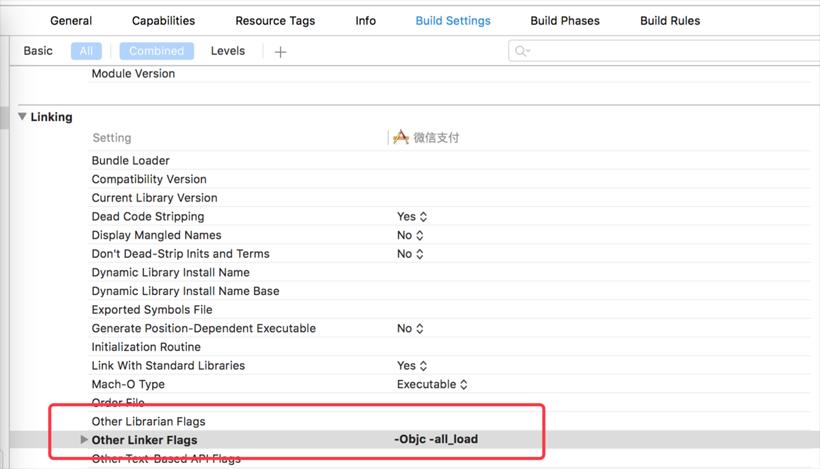The height and width of the screenshot is (469, 820).
Task: Switch to the Build Phases tab
Action: pyautogui.click(x=565, y=21)
